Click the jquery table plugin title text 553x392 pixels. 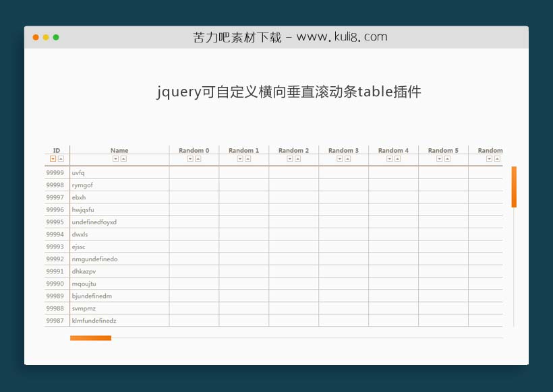pyautogui.click(x=289, y=92)
